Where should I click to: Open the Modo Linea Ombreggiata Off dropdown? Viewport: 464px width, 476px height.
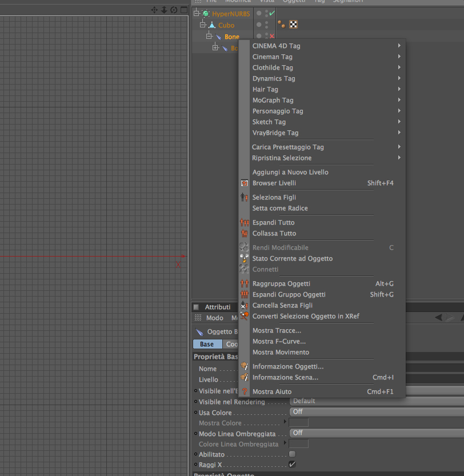(x=377, y=433)
